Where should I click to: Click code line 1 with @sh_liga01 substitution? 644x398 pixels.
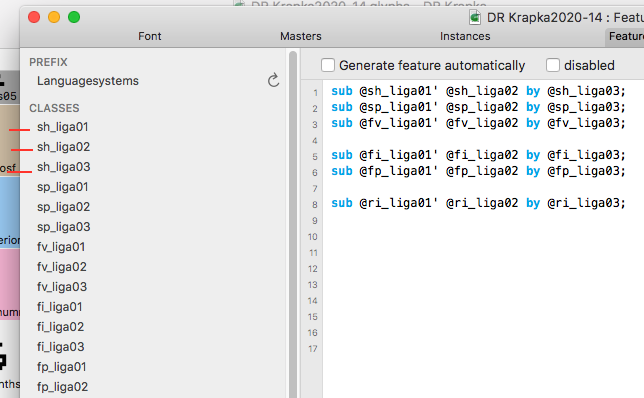(478, 91)
